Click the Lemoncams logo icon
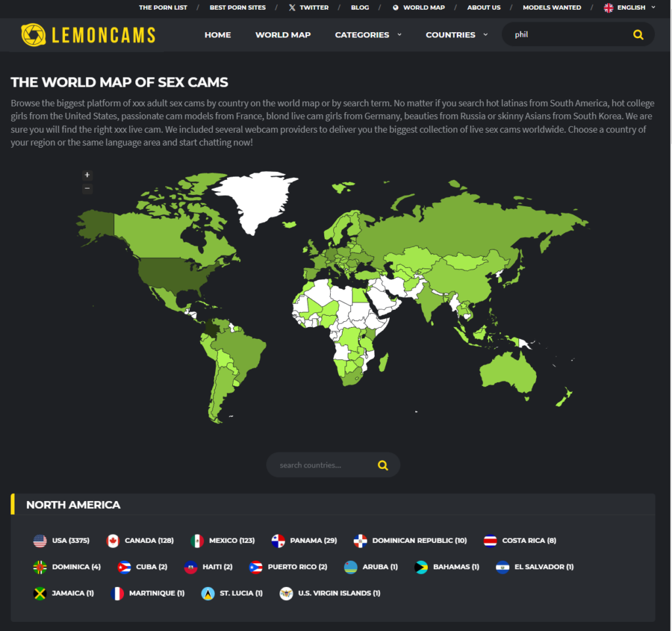Image resolution: width=672 pixels, height=631 pixels. pyautogui.click(x=33, y=35)
